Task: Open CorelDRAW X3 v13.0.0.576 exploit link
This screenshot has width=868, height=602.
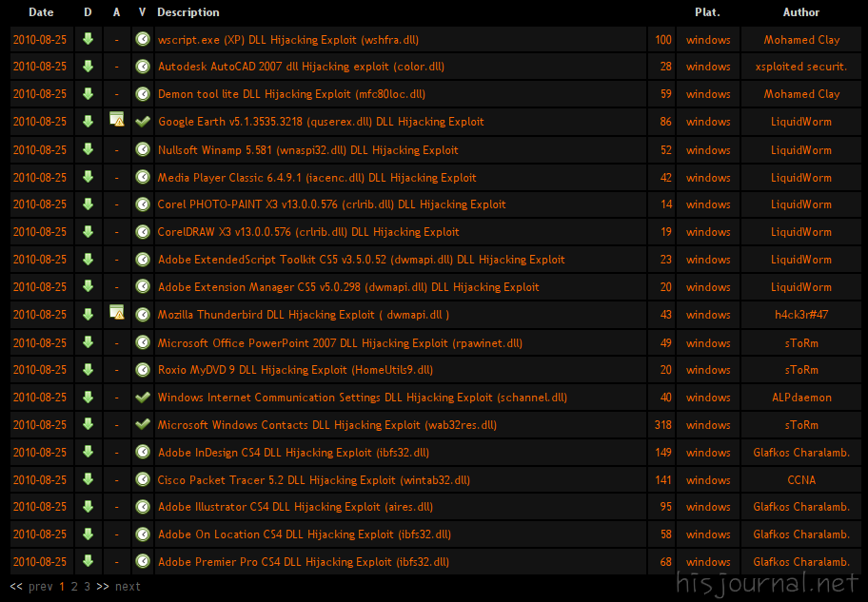Action: (x=308, y=232)
